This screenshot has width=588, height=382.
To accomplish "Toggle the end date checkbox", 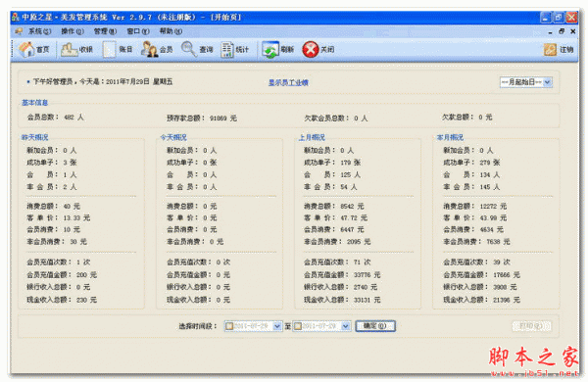I will point(297,326).
